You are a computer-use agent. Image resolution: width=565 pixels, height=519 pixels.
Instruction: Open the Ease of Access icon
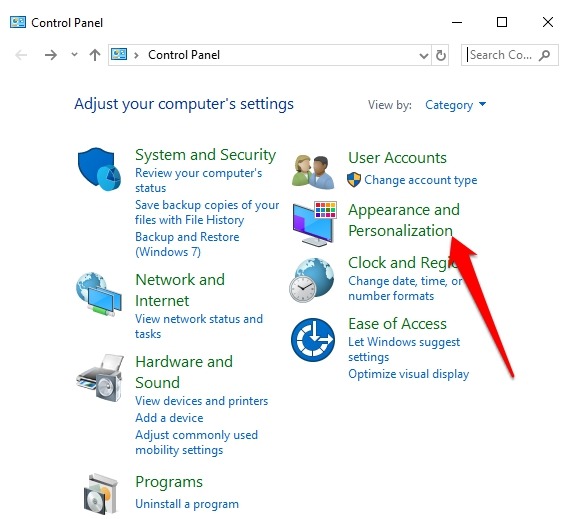[313, 340]
